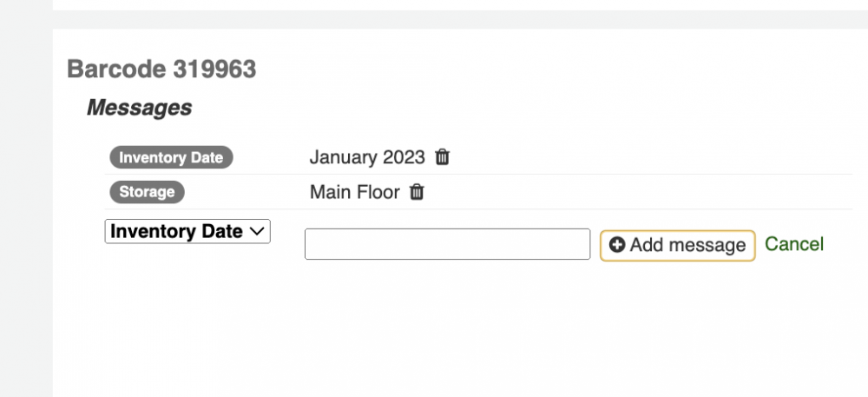
Task: Click the Barcode 319963 heading
Action: (161, 69)
